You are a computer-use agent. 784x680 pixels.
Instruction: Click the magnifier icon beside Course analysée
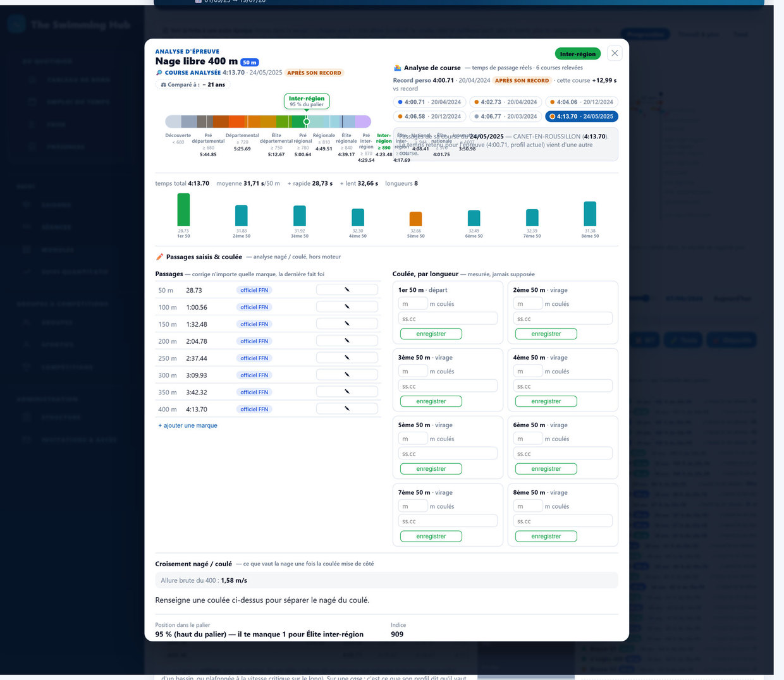(x=159, y=73)
